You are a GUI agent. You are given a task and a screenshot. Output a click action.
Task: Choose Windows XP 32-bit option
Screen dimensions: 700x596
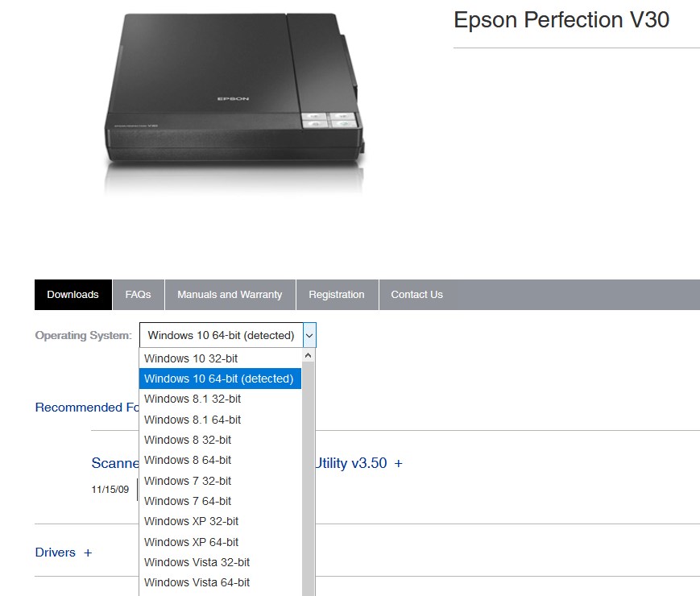point(220,521)
